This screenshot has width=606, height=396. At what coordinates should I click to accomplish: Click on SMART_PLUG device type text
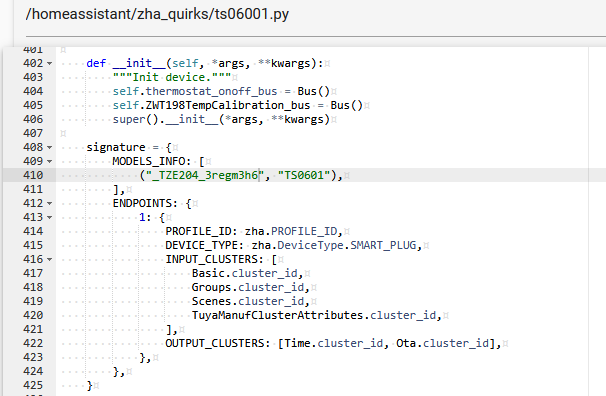click(x=383, y=245)
